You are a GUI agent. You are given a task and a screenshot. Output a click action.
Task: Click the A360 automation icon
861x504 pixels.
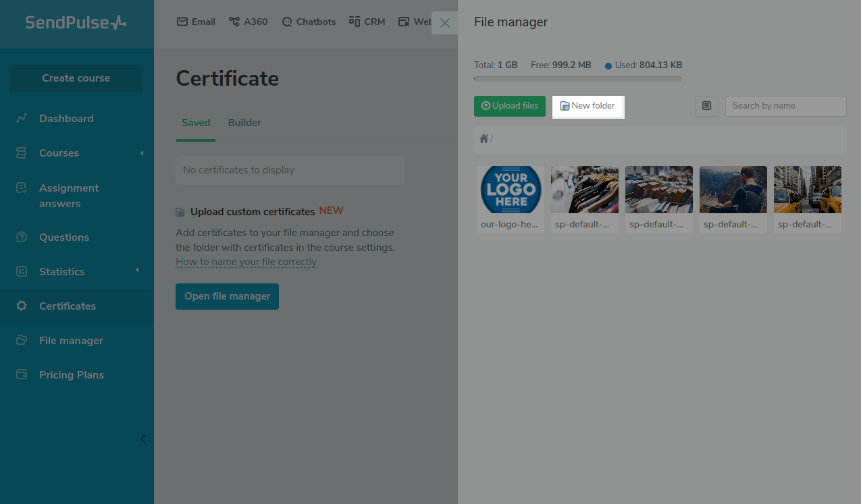(x=234, y=22)
